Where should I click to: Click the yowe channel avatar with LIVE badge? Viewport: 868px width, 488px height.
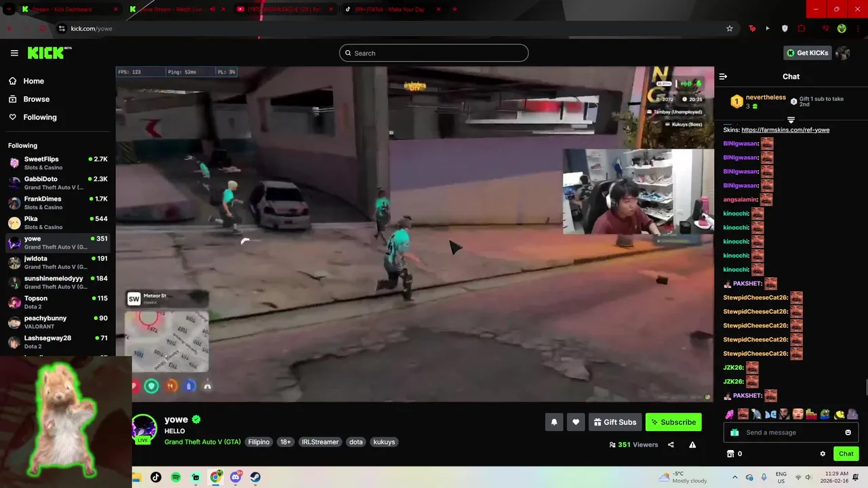pyautogui.click(x=144, y=429)
